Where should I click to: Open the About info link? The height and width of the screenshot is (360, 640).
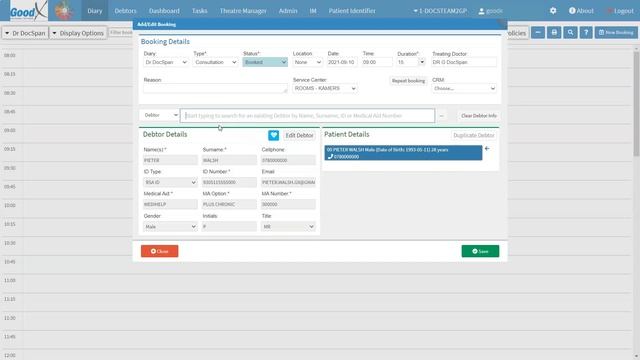(581, 11)
